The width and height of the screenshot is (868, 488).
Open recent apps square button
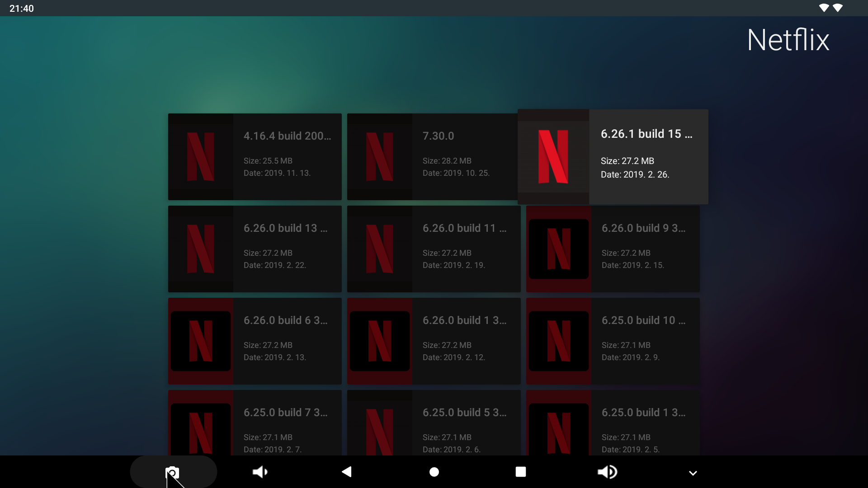[x=521, y=472]
